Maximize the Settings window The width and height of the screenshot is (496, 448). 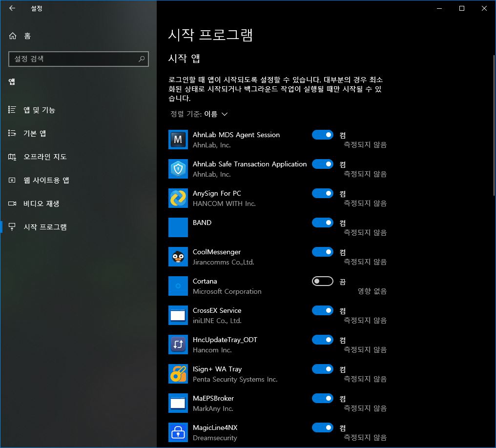click(x=462, y=8)
